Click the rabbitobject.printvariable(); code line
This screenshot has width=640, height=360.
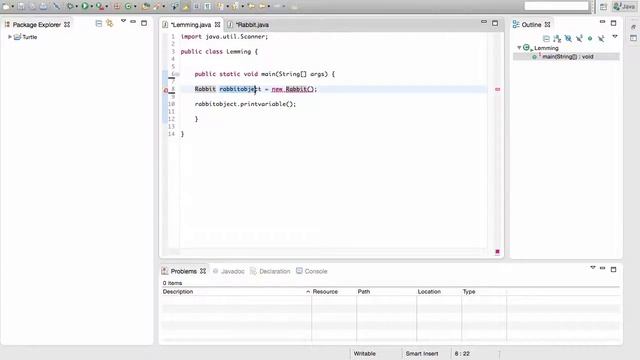click(x=245, y=104)
